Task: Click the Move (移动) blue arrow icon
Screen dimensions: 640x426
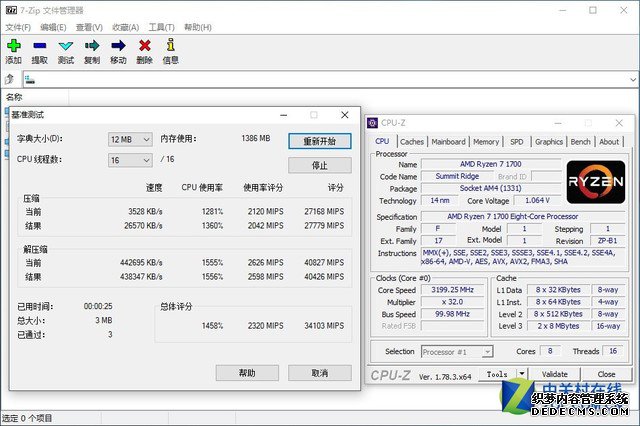Action: 118,46
